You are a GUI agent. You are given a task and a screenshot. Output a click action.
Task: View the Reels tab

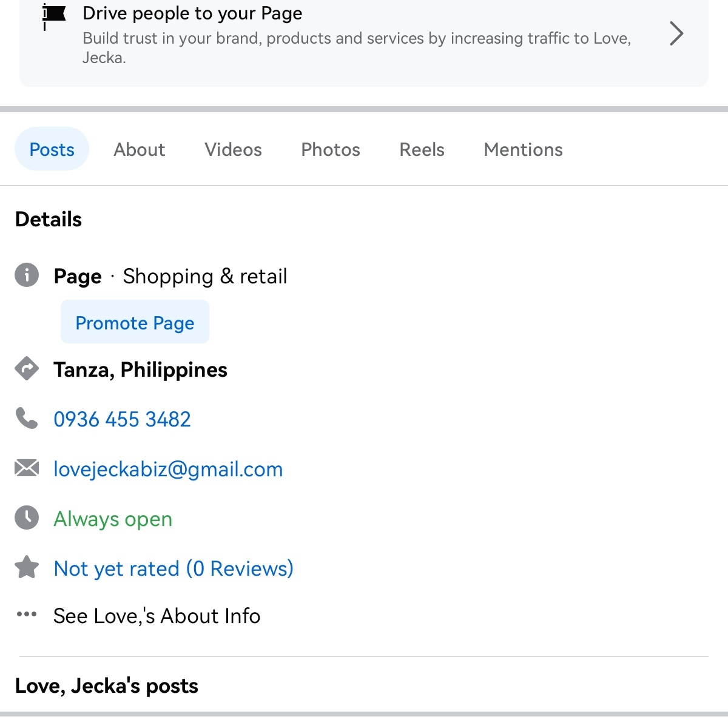(x=422, y=149)
